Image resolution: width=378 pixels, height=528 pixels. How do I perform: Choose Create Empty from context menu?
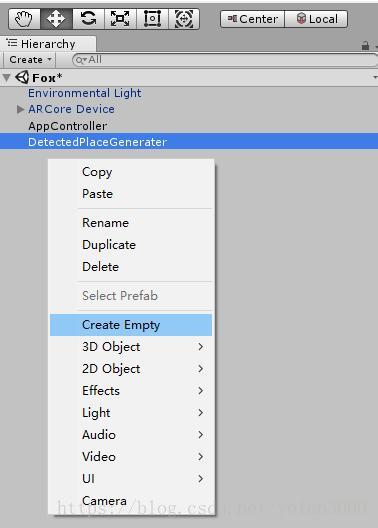pos(131,325)
